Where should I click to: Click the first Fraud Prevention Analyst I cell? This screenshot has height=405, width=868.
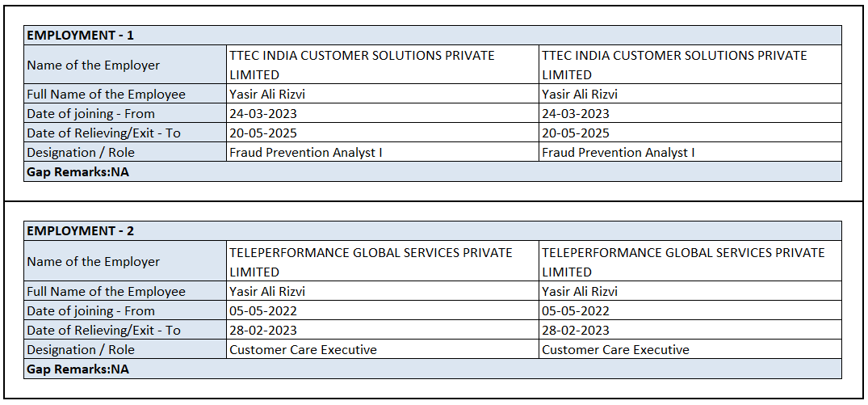click(305, 153)
